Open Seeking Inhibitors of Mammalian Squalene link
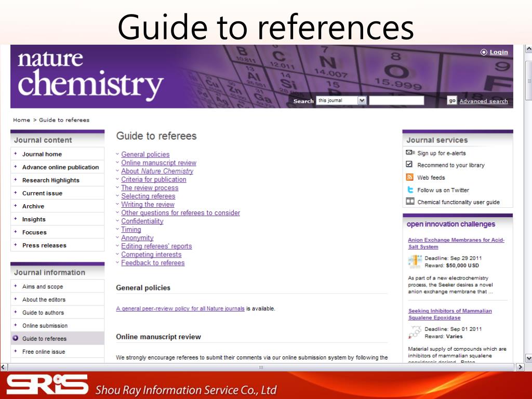Image resolution: width=532 pixels, height=399 pixels. tap(450, 314)
